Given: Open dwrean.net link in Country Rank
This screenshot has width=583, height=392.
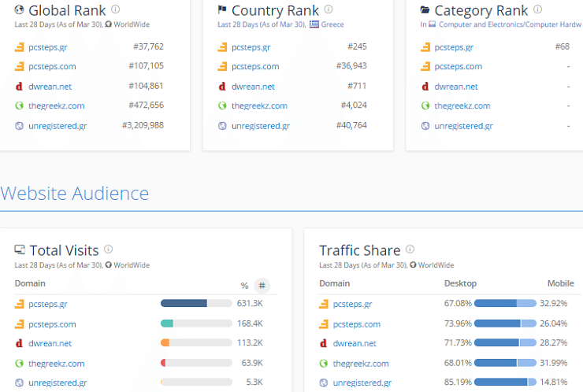Looking at the screenshot, I should [x=253, y=87].
